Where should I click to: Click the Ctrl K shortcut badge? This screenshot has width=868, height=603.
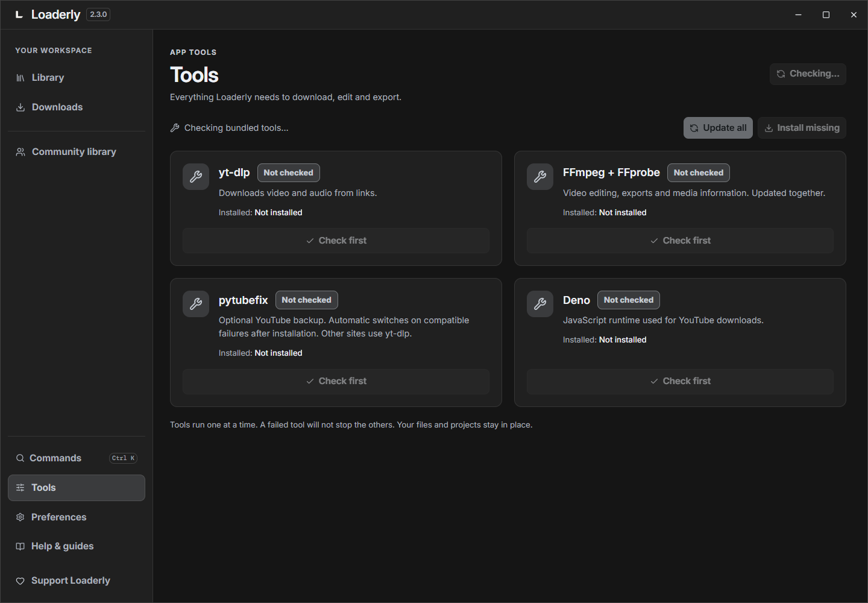click(124, 458)
